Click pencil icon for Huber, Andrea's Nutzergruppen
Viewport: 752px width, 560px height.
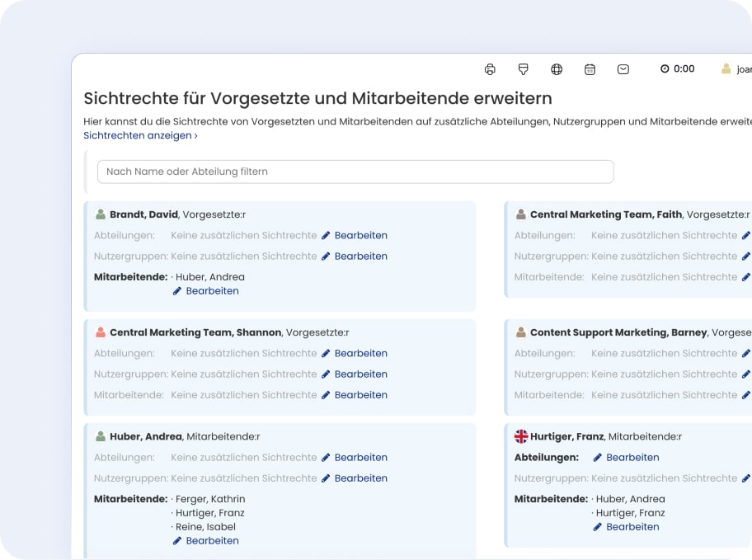[x=326, y=478]
